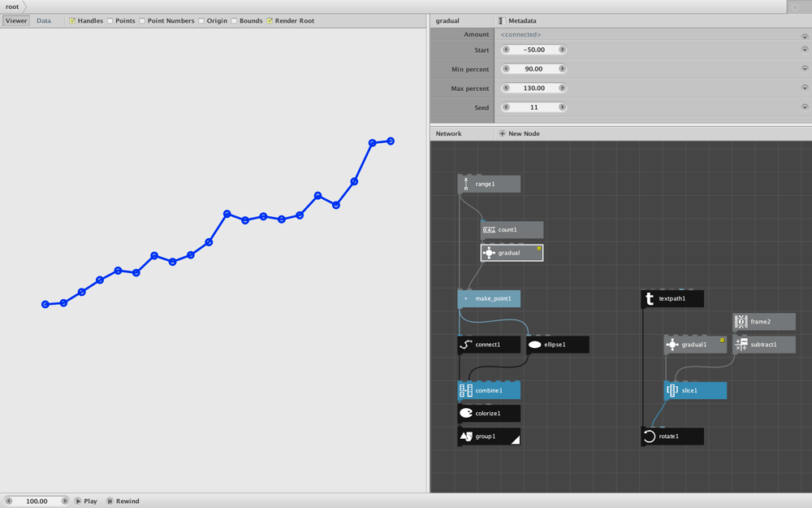812x508 pixels.
Task: Click the textpath1 letter icon
Action: [650, 298]
